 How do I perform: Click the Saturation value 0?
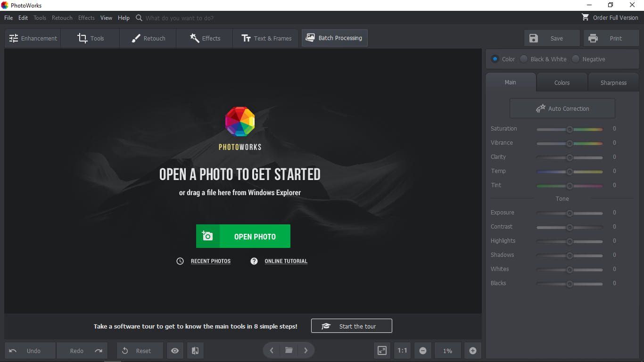click(x=614, y=129)
